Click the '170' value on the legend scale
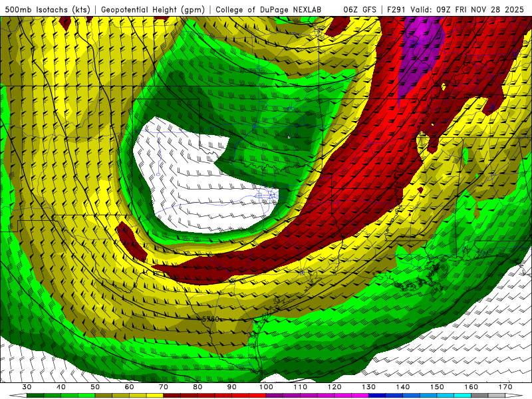 [x=505, y=387]
